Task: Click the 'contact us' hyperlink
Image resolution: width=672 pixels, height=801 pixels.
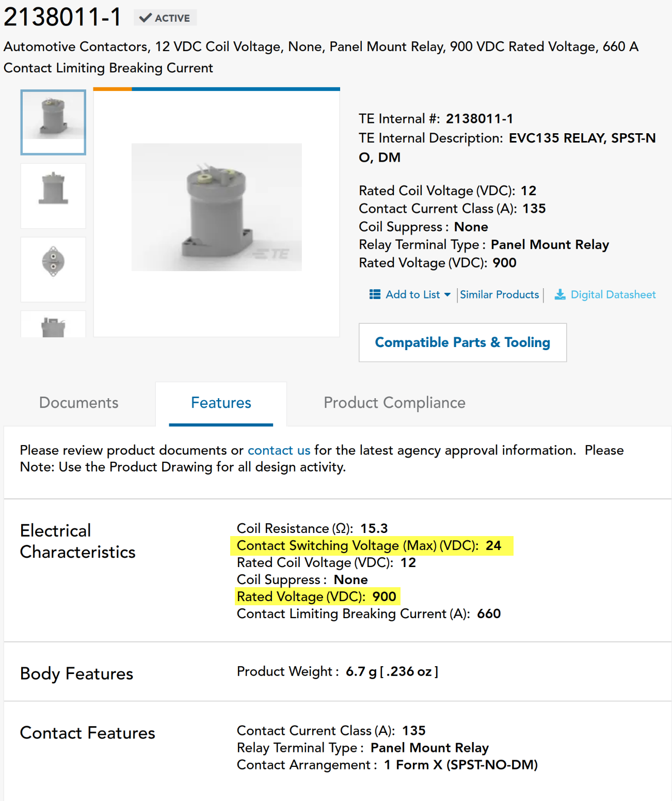Action: (x=279, y=450)
